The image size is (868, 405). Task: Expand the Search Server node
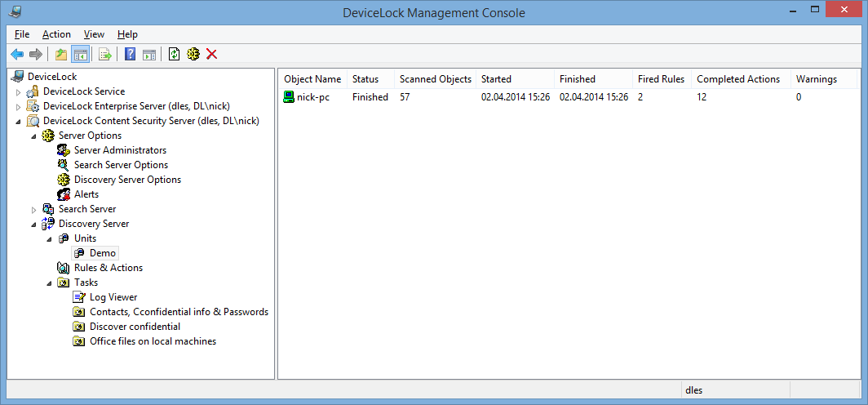[x=33, y=209]
